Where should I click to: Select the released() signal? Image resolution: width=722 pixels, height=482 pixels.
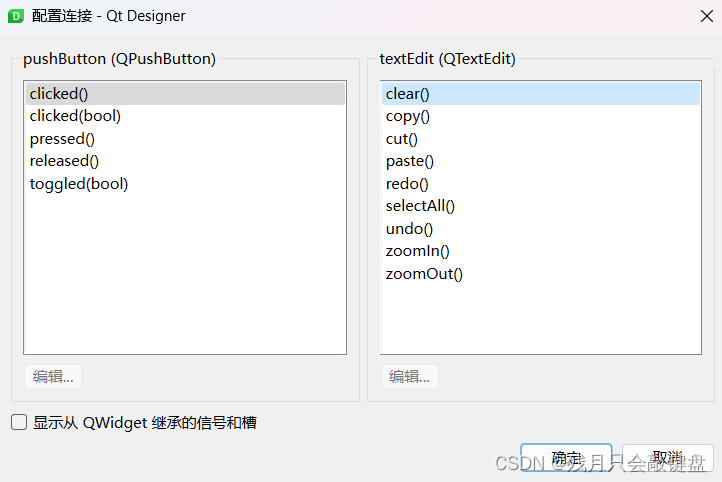click(185, 161)
